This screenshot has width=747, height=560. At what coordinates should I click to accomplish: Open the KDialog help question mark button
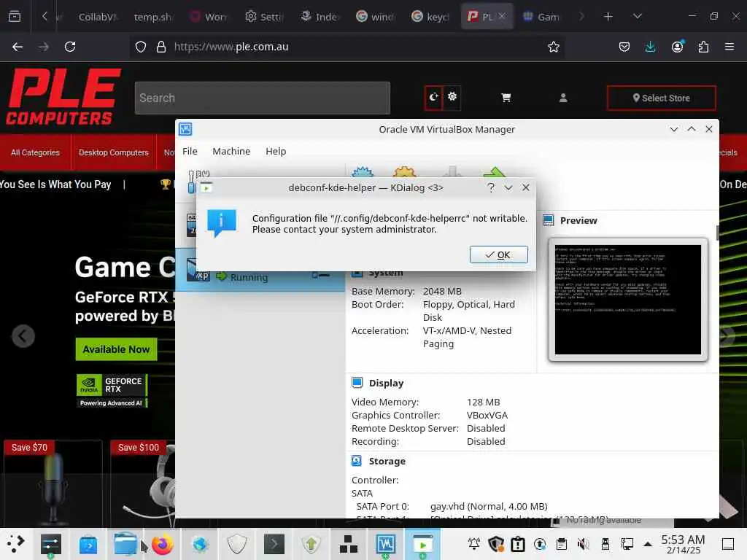click(x=491, y=187)
